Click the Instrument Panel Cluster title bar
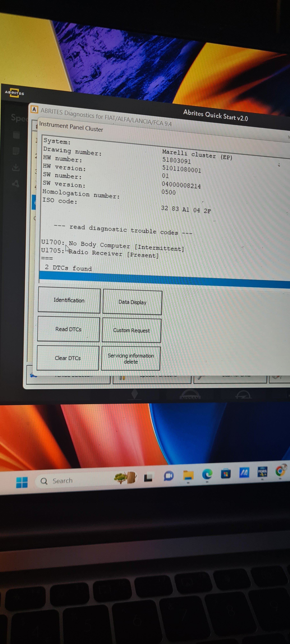 [x=71, y=127]
